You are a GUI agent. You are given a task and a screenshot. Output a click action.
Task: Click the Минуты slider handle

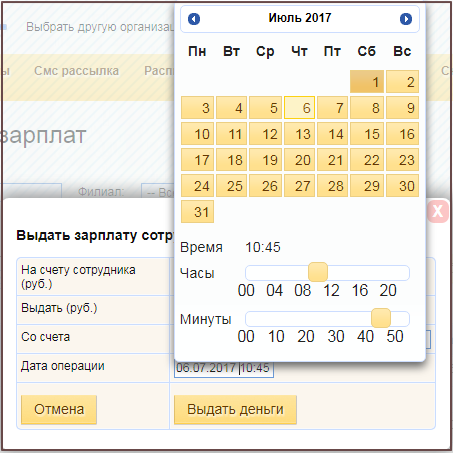point(381,318)
